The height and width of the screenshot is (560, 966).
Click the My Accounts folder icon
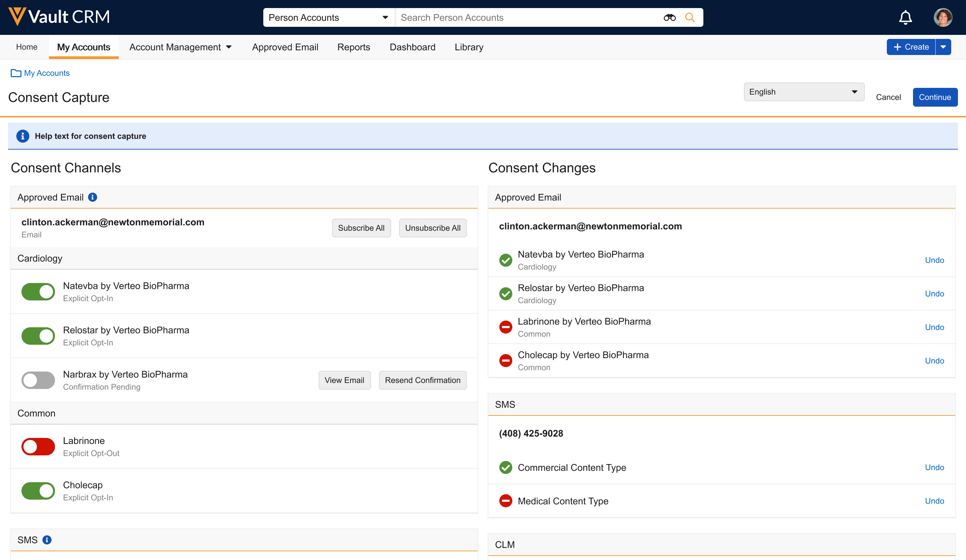point(16,73)
